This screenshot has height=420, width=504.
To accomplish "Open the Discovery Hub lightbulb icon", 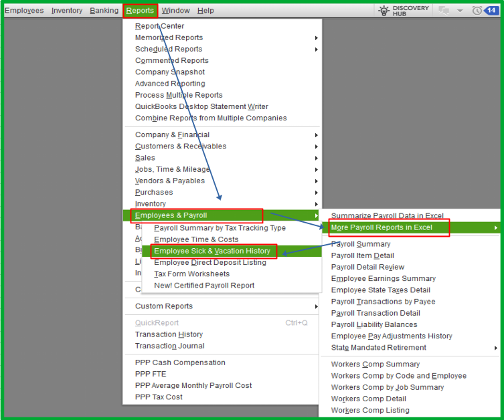I will click(384, 11).
